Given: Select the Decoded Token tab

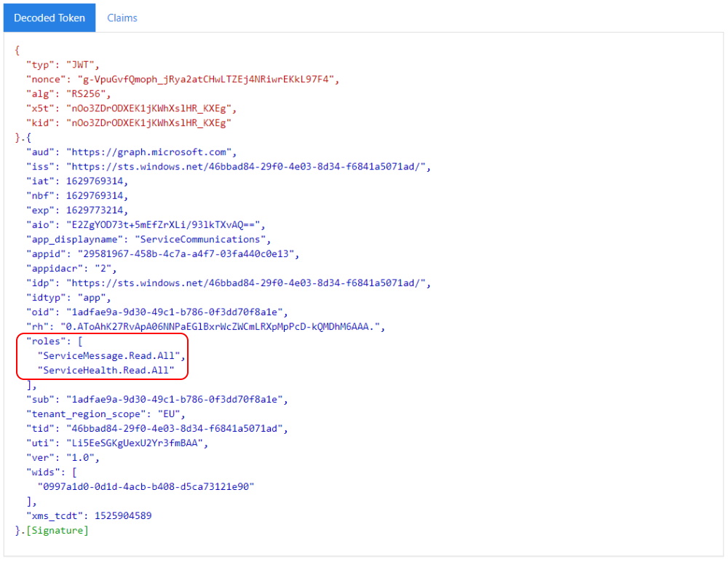Looking at the screenshot, I should click(50, 18).
